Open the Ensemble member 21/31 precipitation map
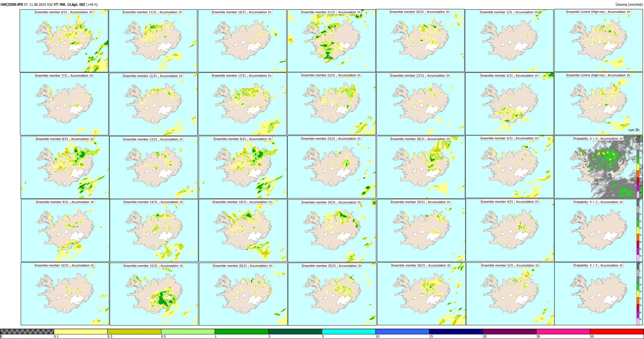This screenshot has height=339, width=644. (331, 41)
